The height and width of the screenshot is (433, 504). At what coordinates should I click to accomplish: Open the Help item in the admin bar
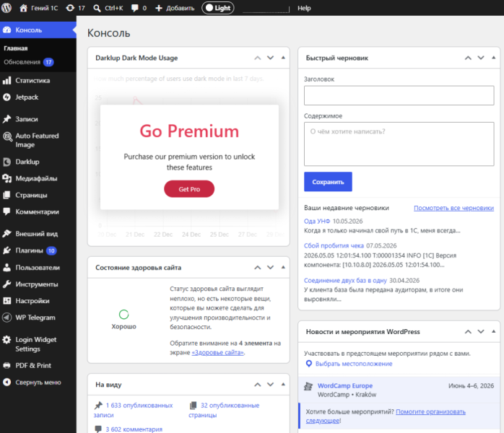click(x=304, y=8)
